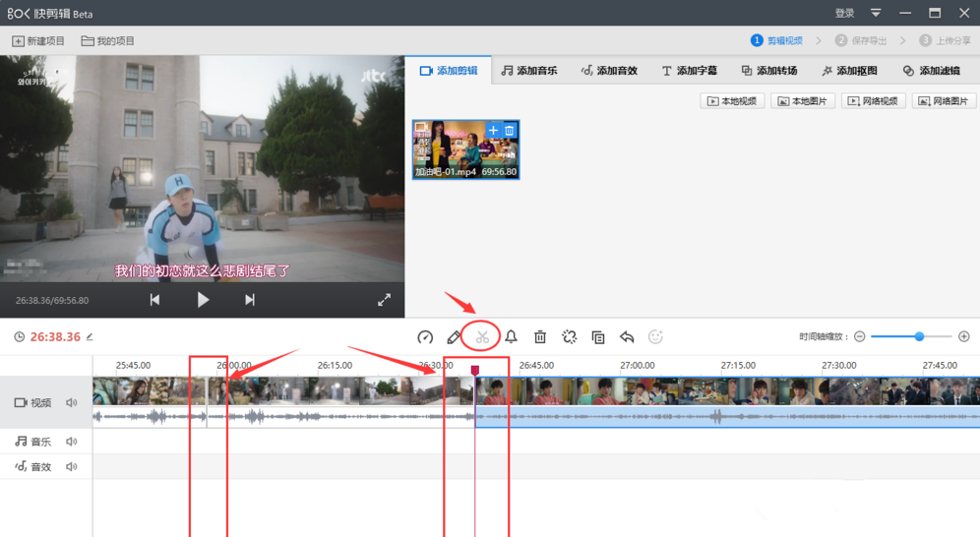The height and width of the screenshot is (537, 980).
Task: Zoom out timeline with minus icon
Action: pos(859,336)
